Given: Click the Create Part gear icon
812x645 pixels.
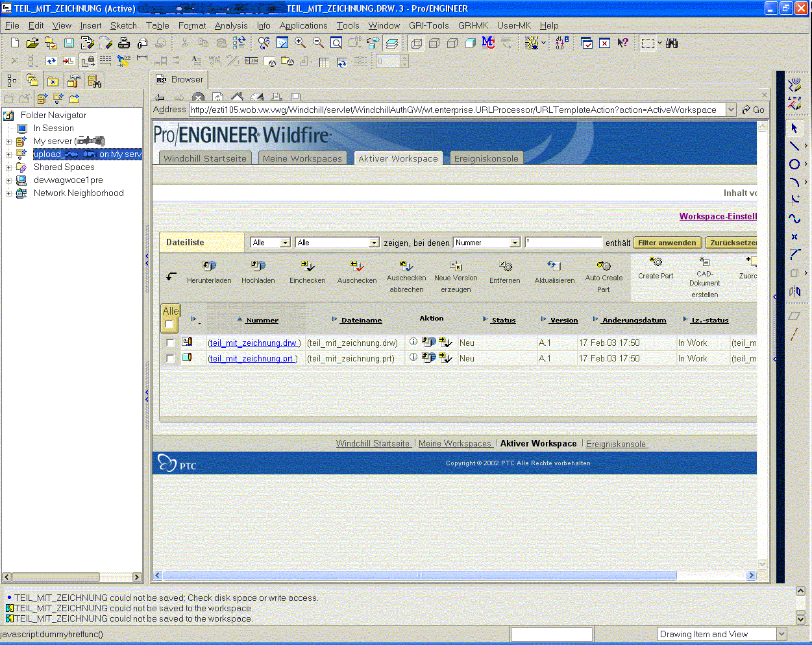Looking at the screenshot, I should pyautogui.click(x=656, y=262).
